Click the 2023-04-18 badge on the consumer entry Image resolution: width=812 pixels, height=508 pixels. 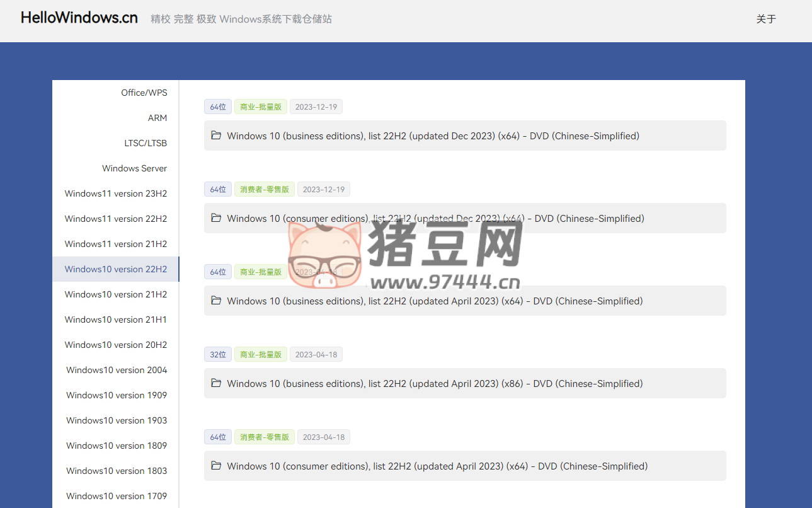323,437
